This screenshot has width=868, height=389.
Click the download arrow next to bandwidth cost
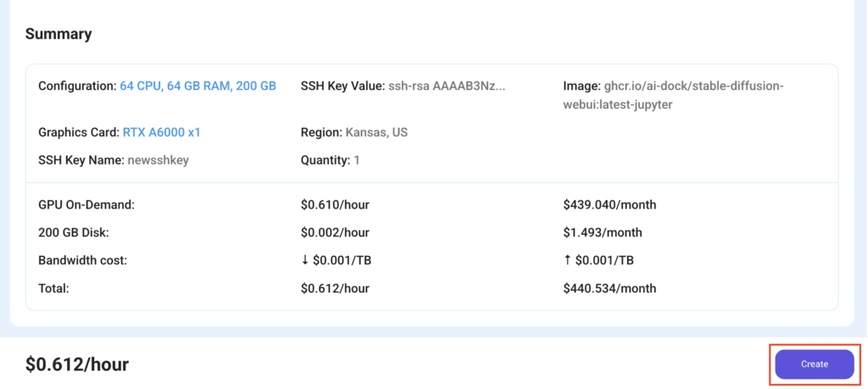pyautogui.click(x=305, y=260)
